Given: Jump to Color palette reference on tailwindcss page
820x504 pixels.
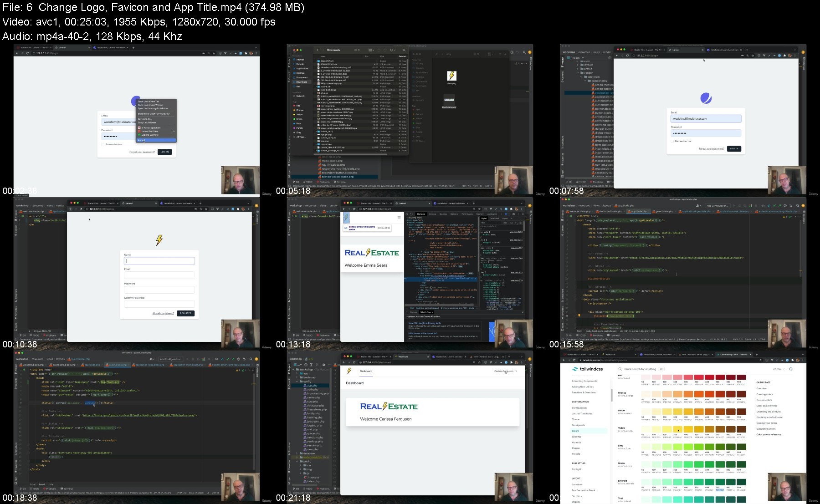Looking at the screenshot, I should click(769, 434).
